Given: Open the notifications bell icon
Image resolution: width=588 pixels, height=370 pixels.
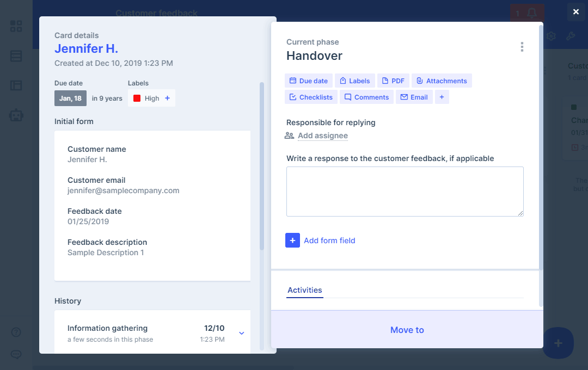Looking at the screenshot, I should click(532, 13).
